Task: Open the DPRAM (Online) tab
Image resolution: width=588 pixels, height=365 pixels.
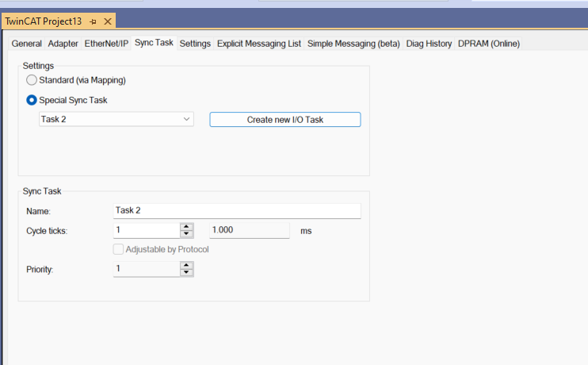Action: 489,44
